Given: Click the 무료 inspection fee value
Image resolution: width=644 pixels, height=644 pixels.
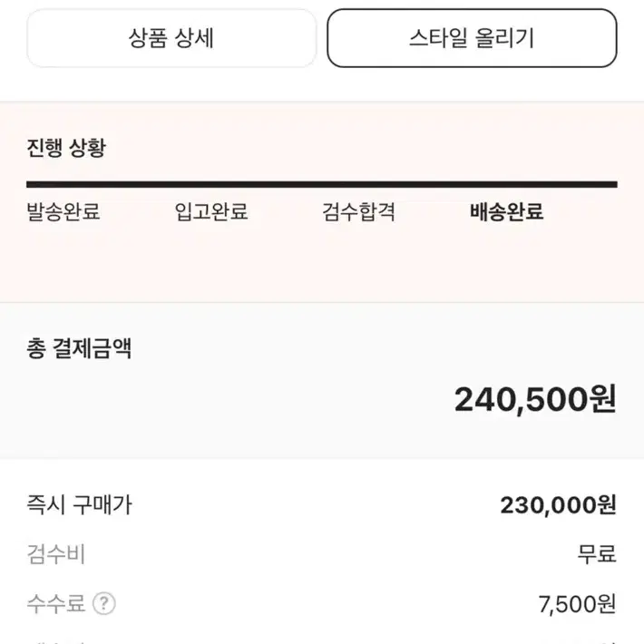Looking at the screenshot, I should coord(597,554).
